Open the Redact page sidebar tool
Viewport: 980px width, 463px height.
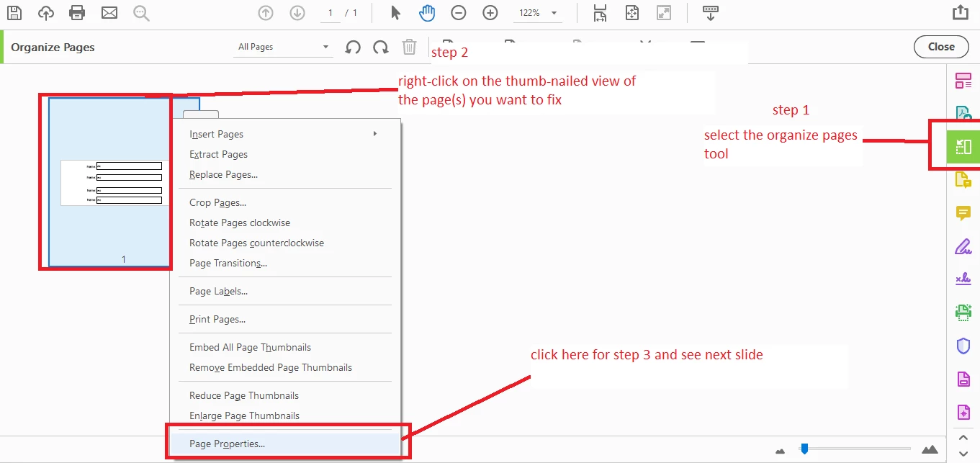point(963,379)
